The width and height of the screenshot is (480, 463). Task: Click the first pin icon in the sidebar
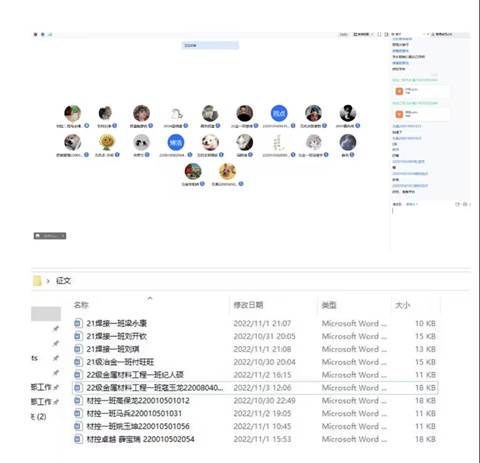pos(56,329)
